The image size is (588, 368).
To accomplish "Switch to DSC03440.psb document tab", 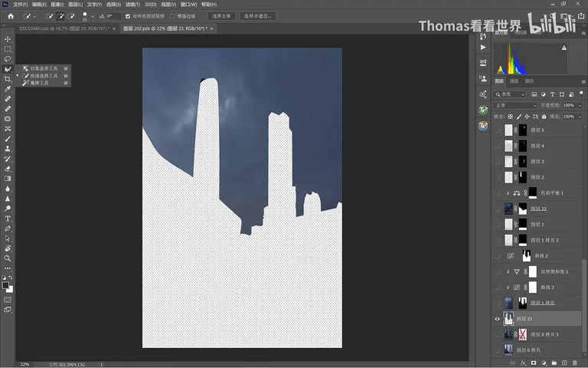I will 64,28.
